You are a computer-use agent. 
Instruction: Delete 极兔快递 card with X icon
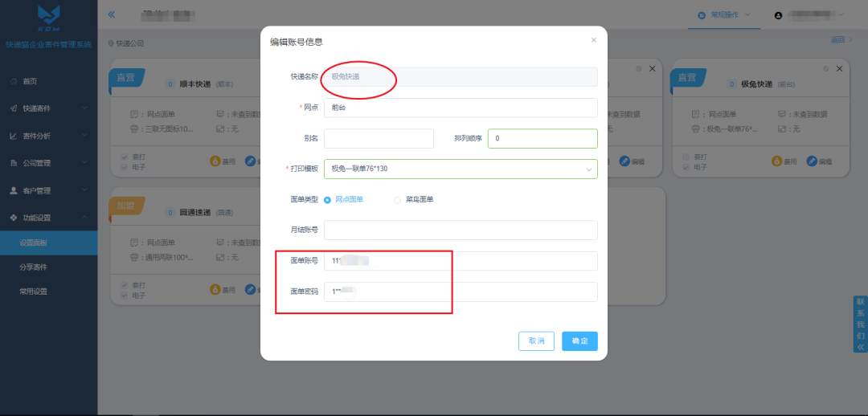tap(839, 68)
